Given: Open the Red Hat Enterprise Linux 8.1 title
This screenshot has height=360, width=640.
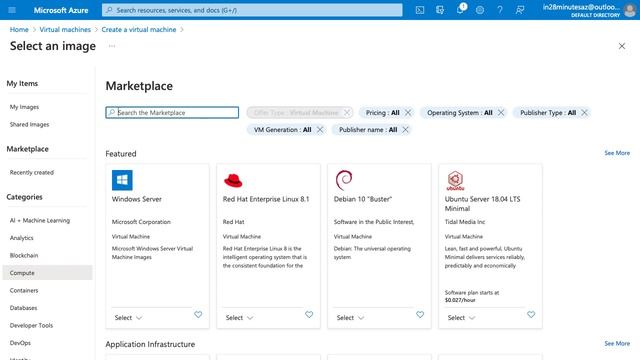Looking at the screenshot, I should point(266,199).
